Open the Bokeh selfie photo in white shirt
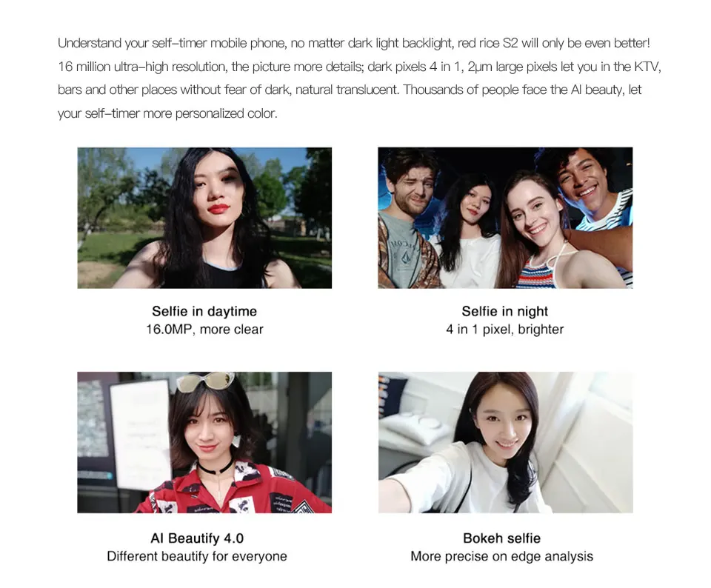 click(506, 442)
